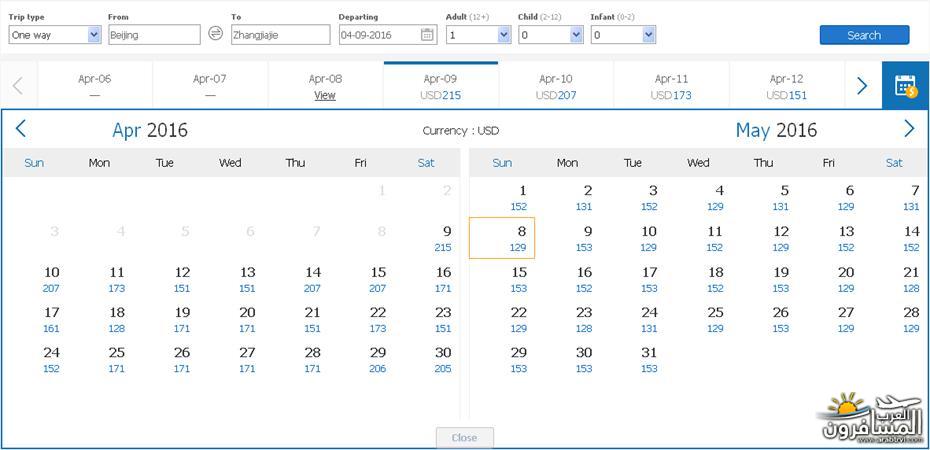The height and width of the screenshot is (450, 930).
Task: Swap the From and To cities
Action: [216, 34]
